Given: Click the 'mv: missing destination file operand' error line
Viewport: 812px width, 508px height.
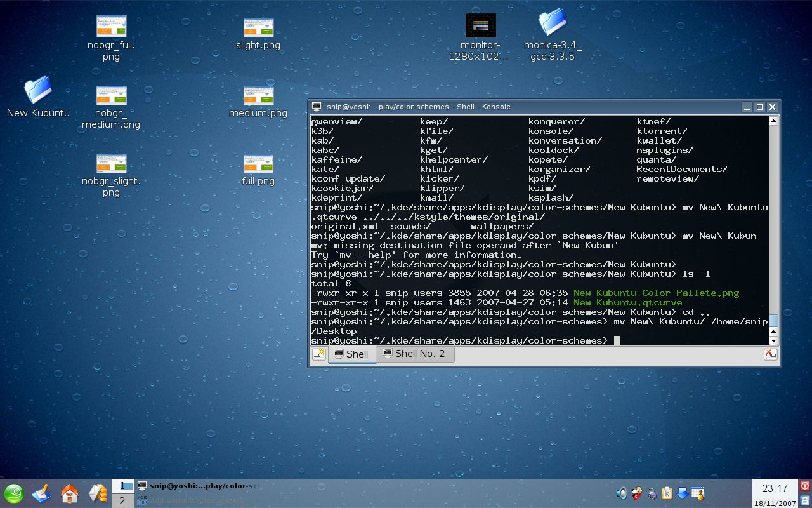Looking at the screenshot, I should 464,245.
